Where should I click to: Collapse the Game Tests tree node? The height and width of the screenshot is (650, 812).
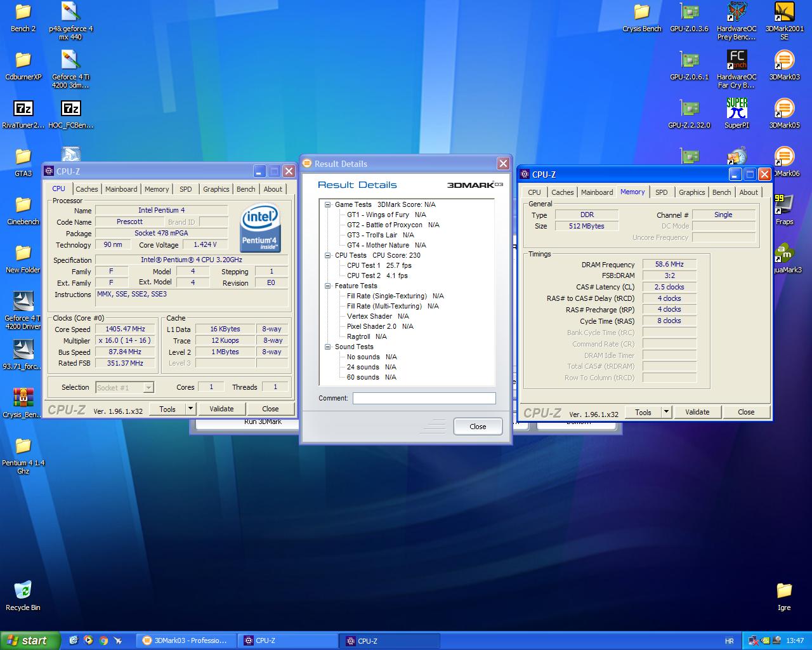pyautogui.click(x=328, y=204)
